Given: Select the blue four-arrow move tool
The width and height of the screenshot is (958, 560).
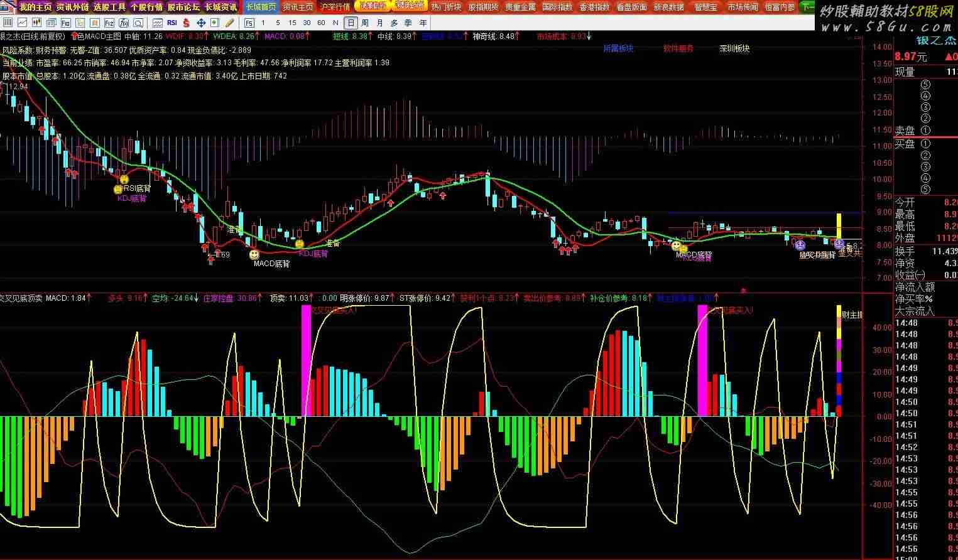Looking at the screenshot, I should pos(201,23).
